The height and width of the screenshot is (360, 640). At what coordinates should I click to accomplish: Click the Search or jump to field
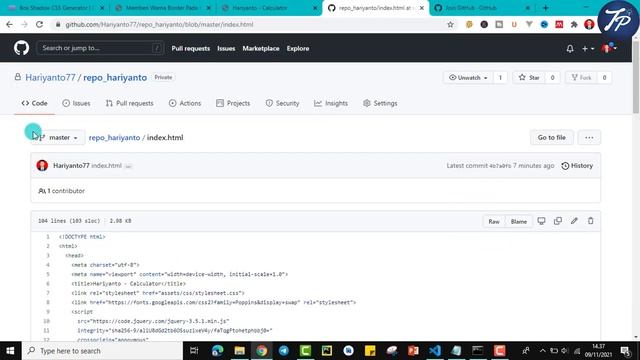click(x=100, y=48)
